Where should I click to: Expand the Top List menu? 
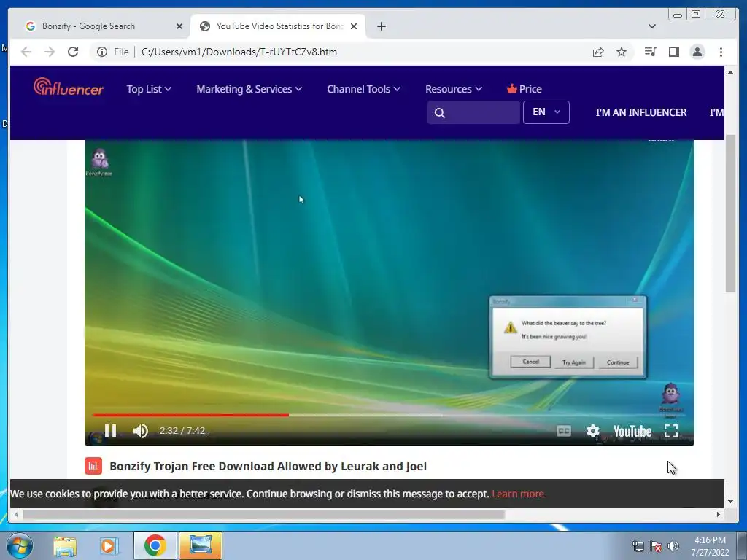coord(149,89)
